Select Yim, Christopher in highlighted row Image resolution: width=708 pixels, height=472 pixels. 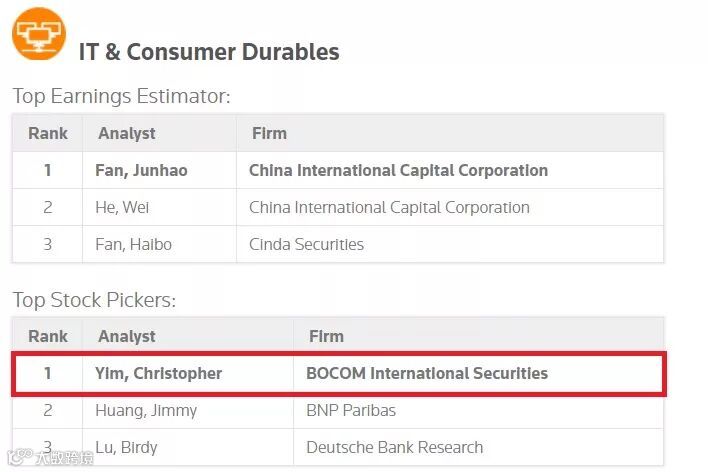(158, 373)
